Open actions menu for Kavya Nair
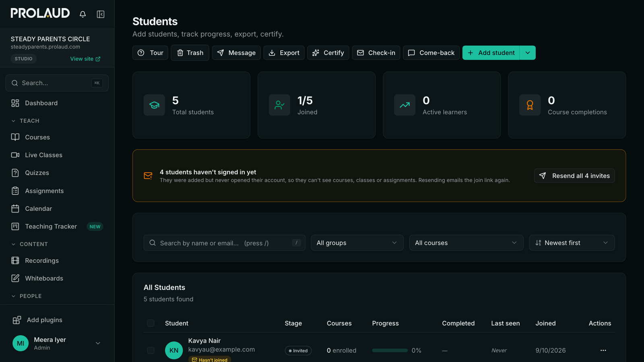The width and height of the screenshot is (644, 362). click(603, 350)
